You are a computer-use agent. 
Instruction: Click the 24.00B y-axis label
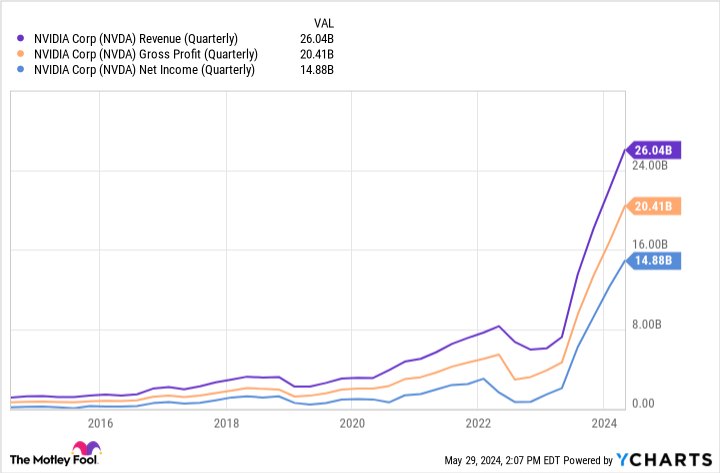click(650, 165)
